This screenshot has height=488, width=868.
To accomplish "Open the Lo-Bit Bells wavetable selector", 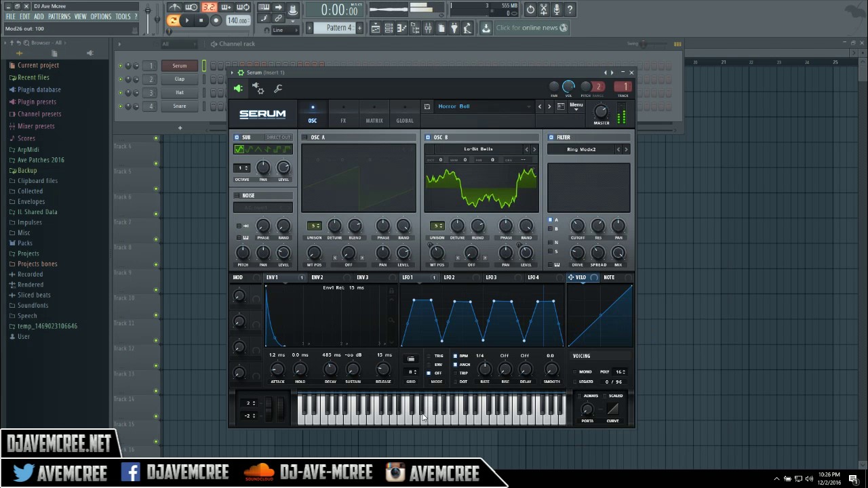I will (478, 149).
